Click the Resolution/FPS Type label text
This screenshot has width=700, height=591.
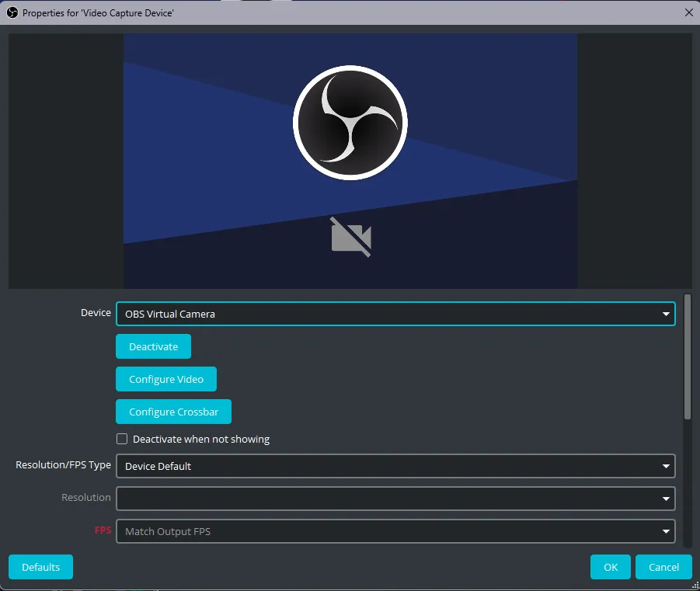click(x=63, y=465)
